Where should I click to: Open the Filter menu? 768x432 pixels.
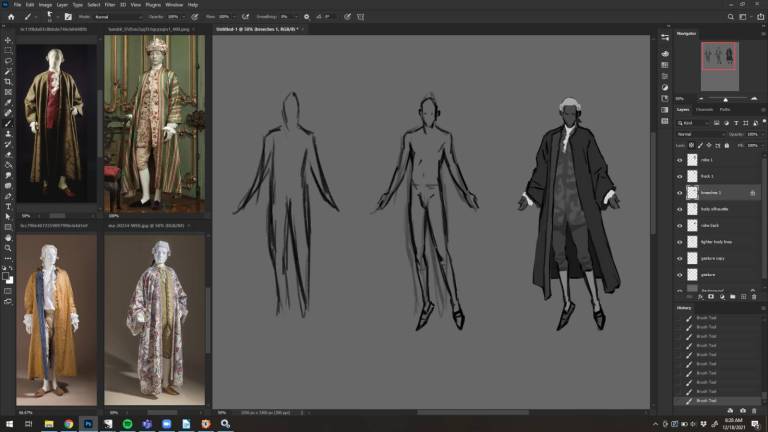pos(110,5)
